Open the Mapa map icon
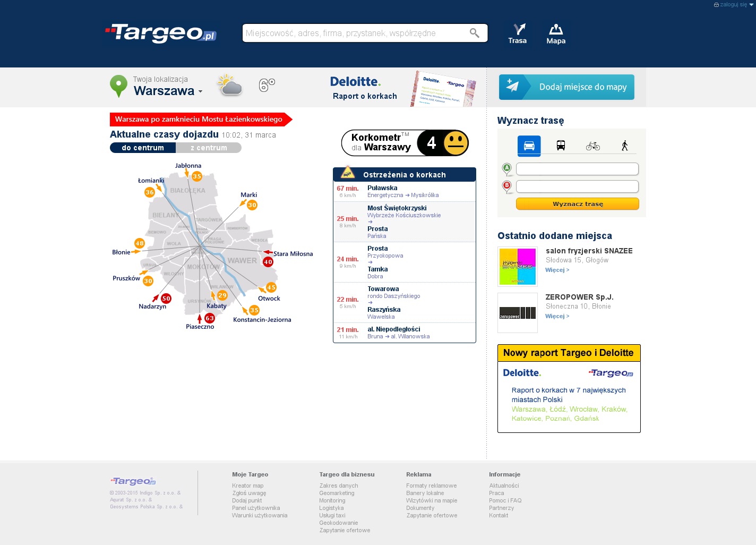 pos(556,33)
